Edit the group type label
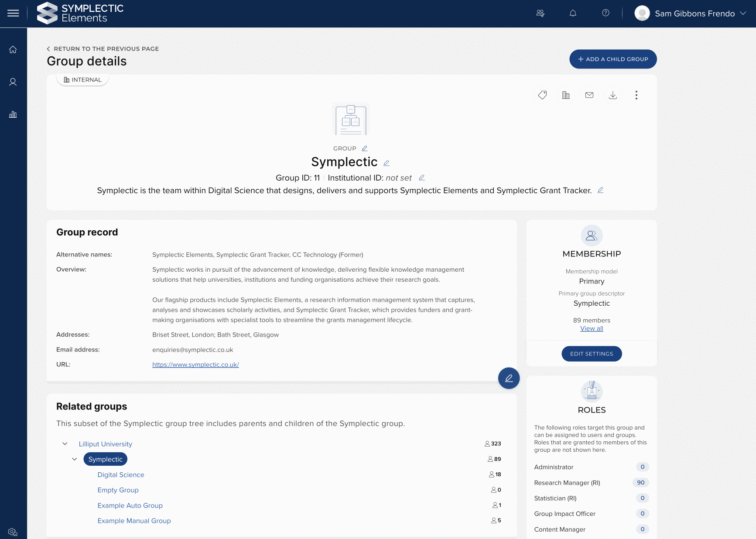 click(365, 148)
